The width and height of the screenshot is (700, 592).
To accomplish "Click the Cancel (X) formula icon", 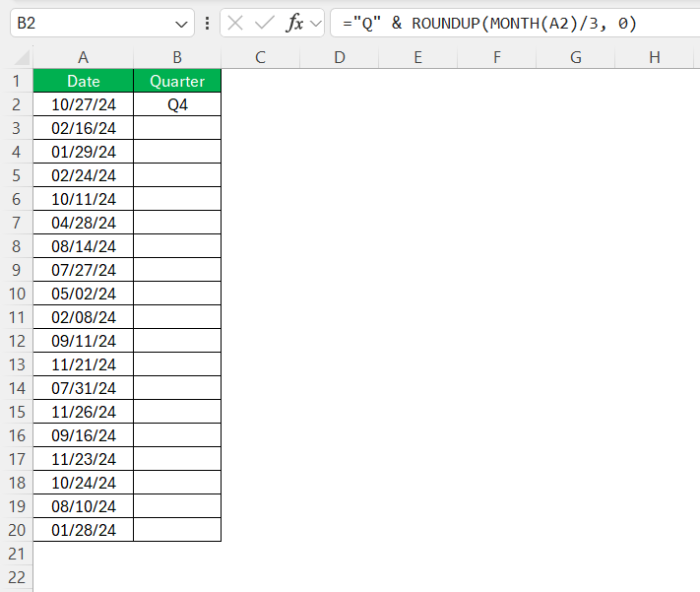I will (235, 23).
